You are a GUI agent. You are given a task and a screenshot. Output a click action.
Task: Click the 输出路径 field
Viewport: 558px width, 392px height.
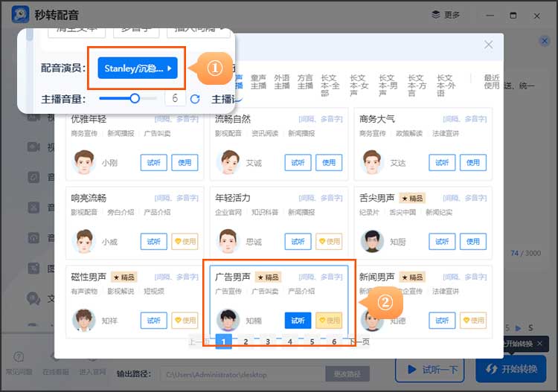(243, 374)
